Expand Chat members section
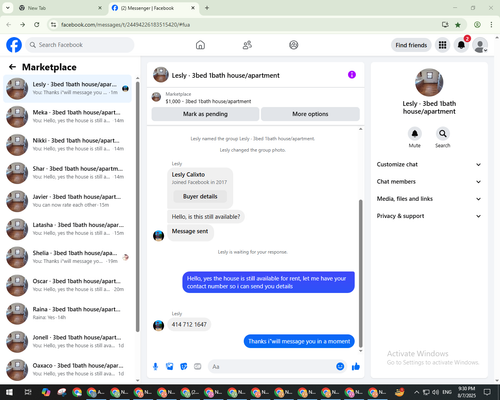 (429, 182)
